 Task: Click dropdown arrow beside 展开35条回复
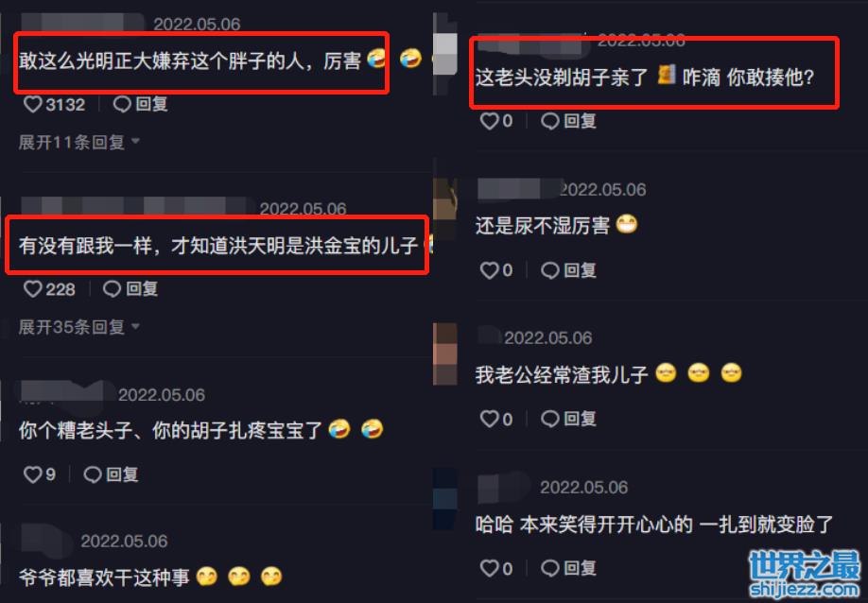click(135, 327)
